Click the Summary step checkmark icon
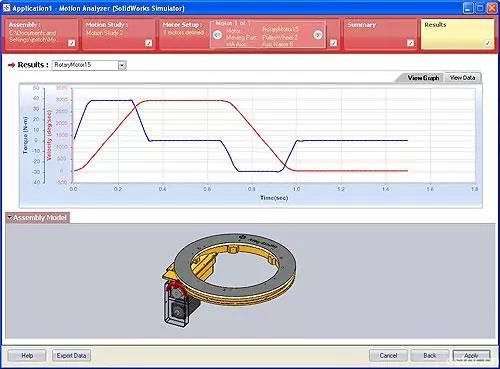The image size is (500, 369). click(x=411, y=43)
